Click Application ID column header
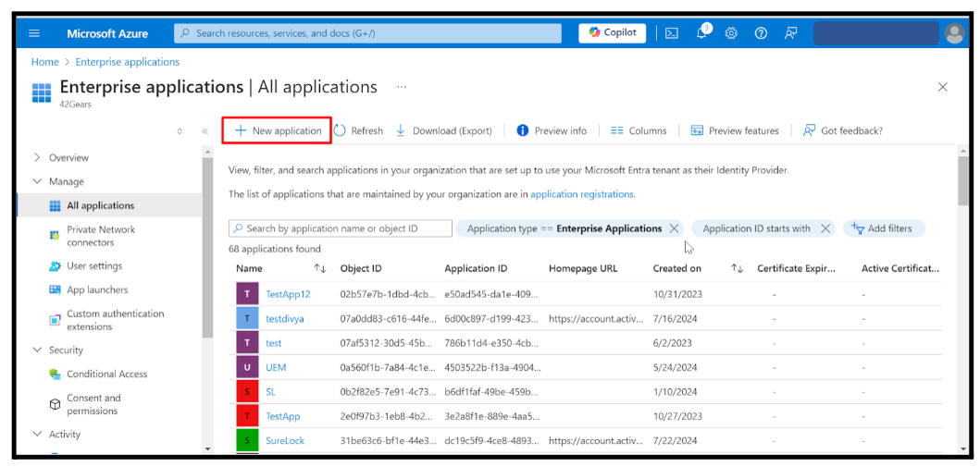980x467 pixels. tap(476, 268)
